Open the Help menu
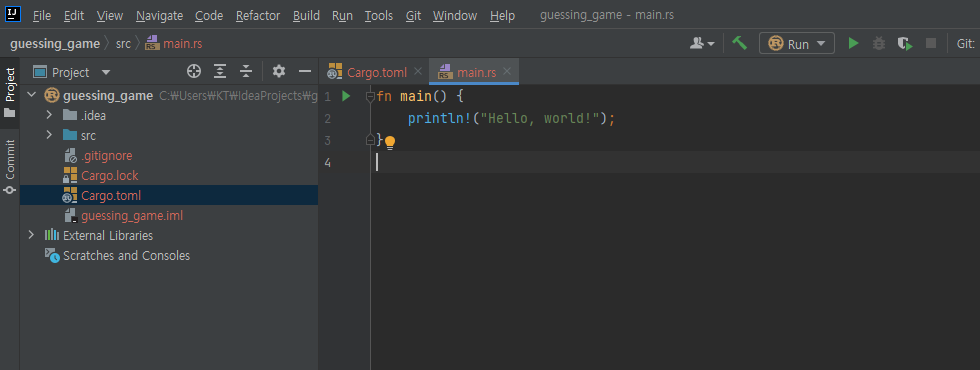This screenshot has height=370, width=980. (x=502, y=16)
